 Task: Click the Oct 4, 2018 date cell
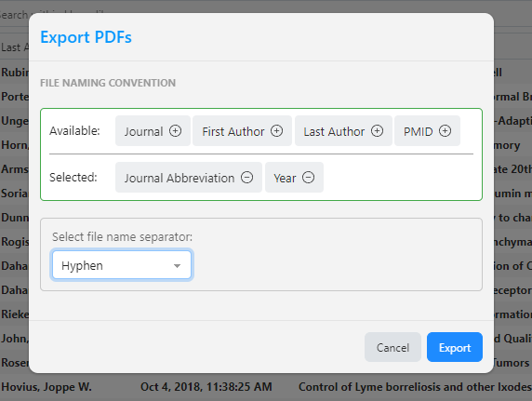(x=206, y=387)
